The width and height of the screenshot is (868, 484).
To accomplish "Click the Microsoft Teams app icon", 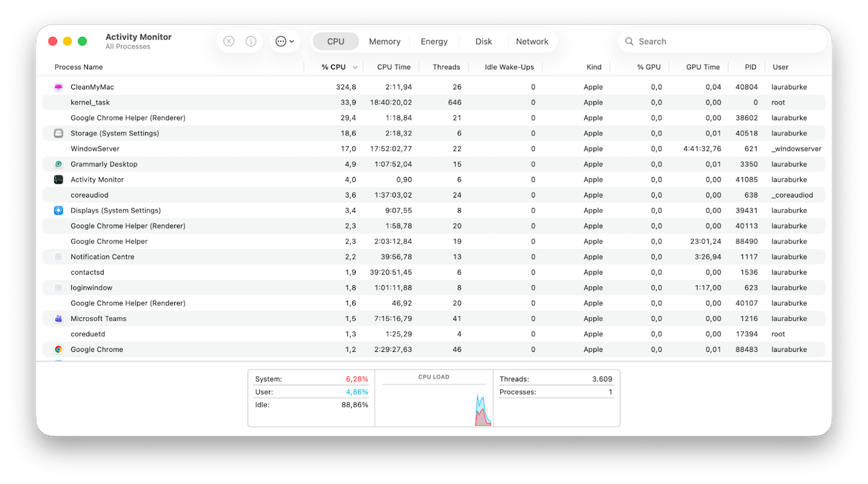I will [x=58, y=318].
